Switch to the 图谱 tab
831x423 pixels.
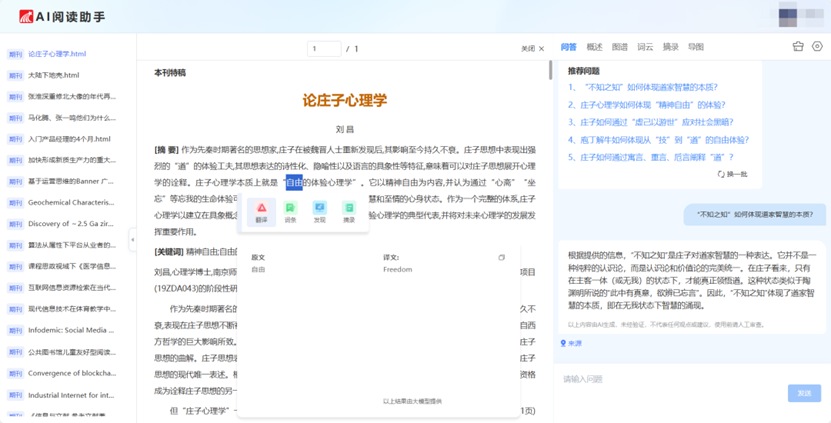point(620,47)
